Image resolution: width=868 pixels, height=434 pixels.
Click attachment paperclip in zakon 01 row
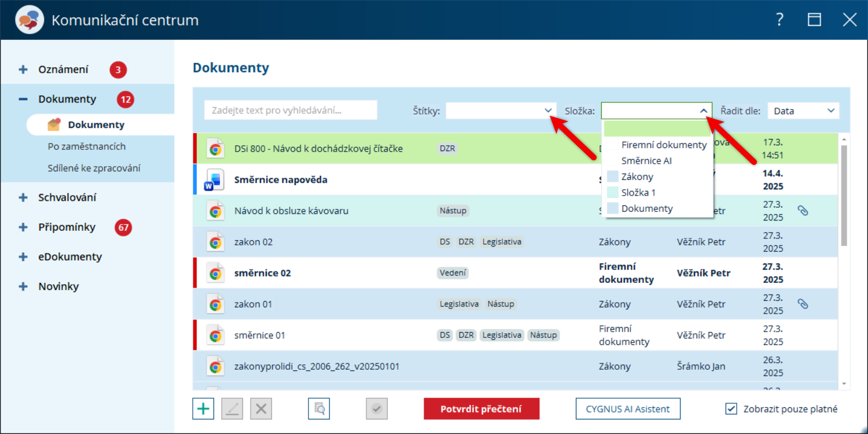803,304
